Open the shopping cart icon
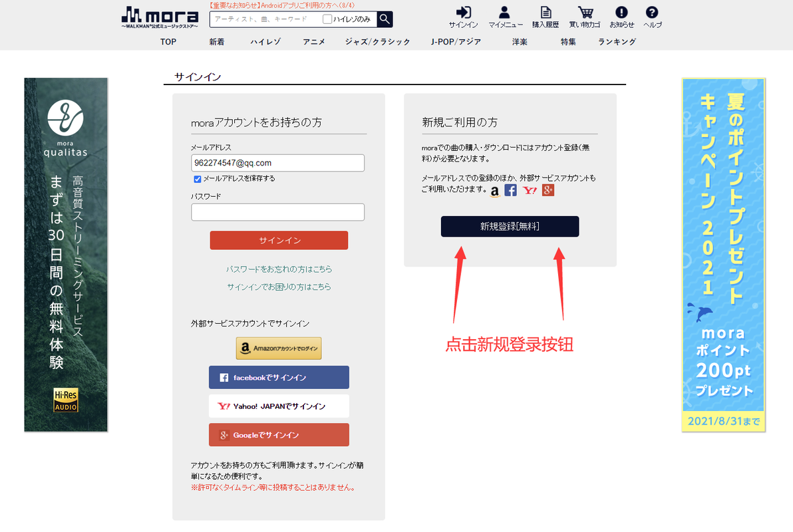The image size is (793, 532). 585,13
